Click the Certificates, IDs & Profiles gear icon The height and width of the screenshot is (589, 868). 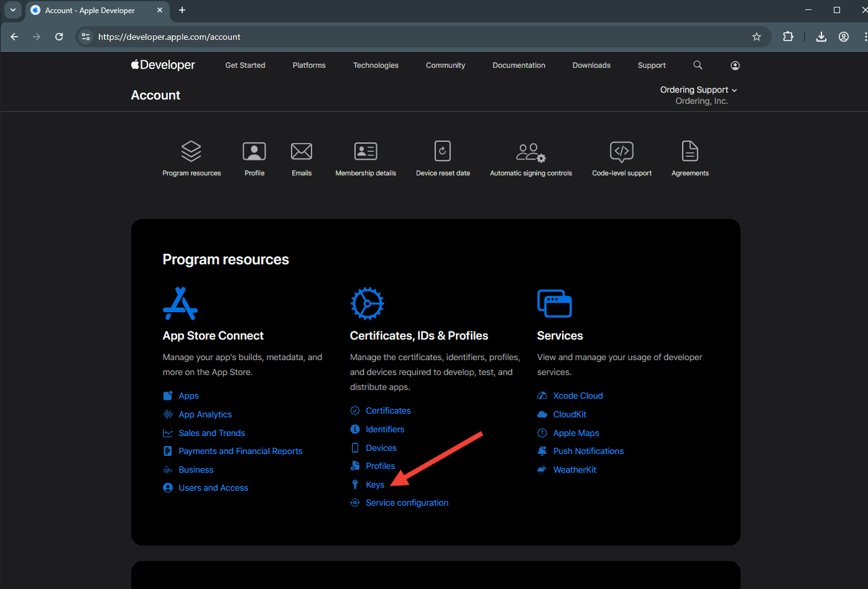click(x=367, y=304)
